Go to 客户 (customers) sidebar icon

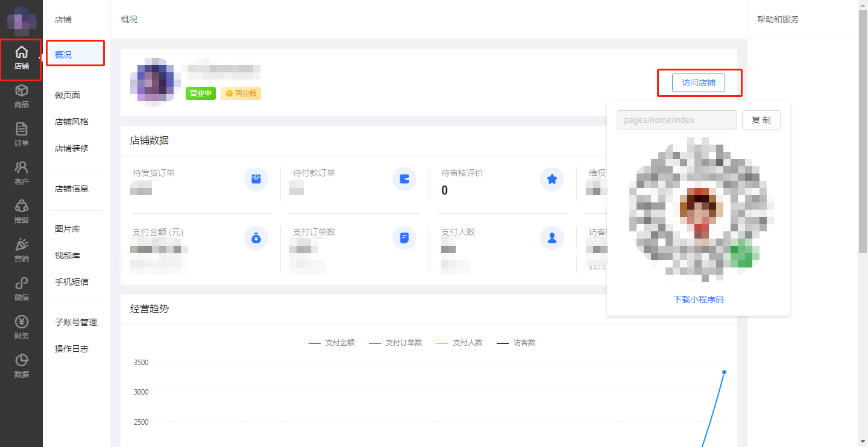(21, 173)
